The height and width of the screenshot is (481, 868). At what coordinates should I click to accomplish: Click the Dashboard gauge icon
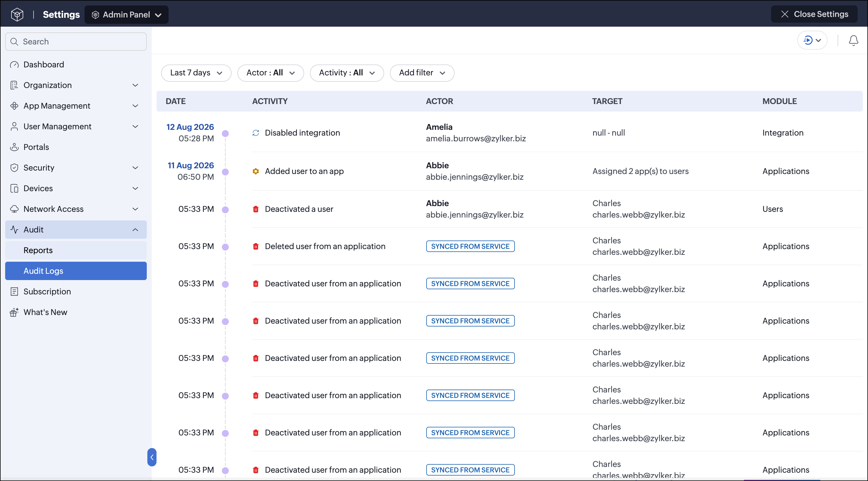point(14,65)
